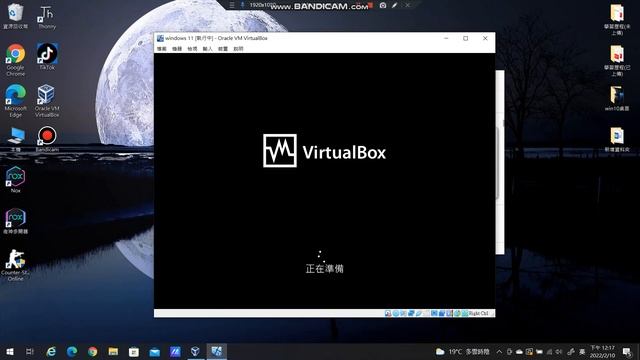This screenshot has height=360, width=640.
Task: Open the Recycle Bin desktop icon
Action: 16,16
